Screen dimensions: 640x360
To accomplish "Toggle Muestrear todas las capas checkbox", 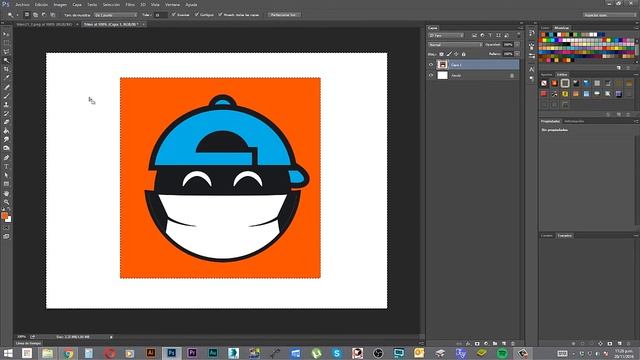I will pos(220,14).
